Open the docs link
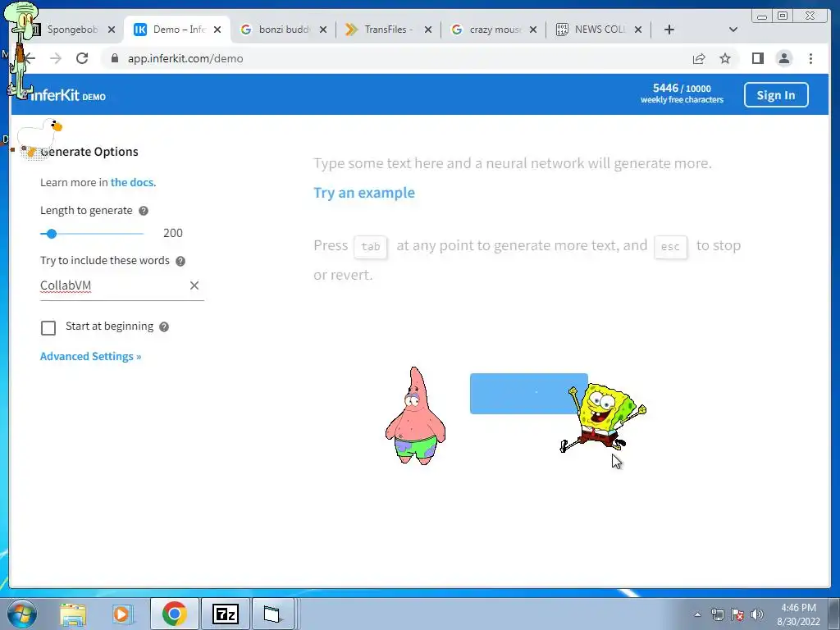The image size is (840, 630). [x=132, y=182]
